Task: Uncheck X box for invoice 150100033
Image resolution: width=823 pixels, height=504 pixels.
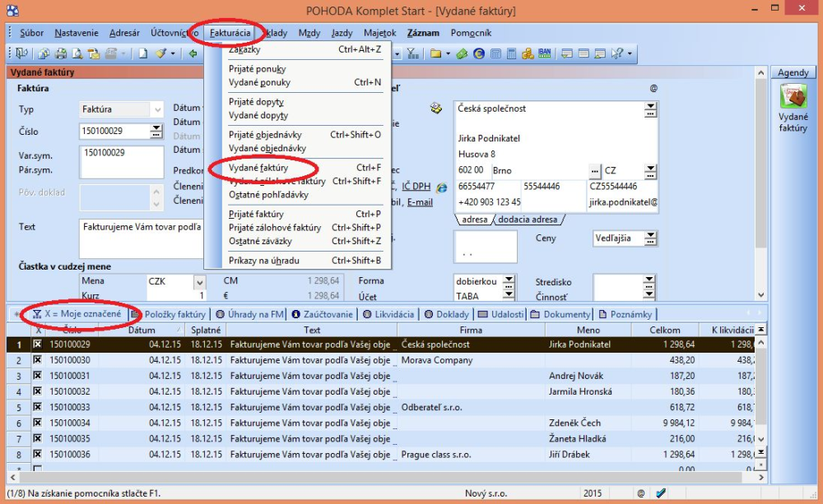Action: pyautogui.click(x=37, y=407)
